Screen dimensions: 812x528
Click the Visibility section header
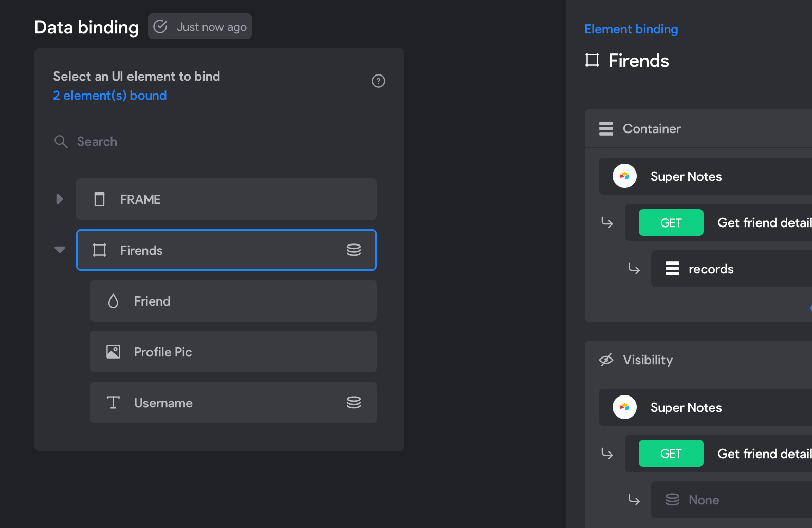698,360
